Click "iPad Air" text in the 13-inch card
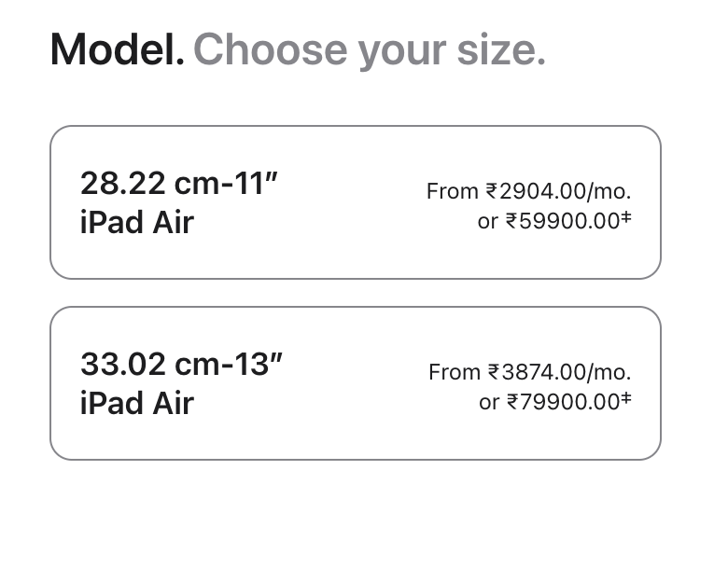This screenshot has width=728, height=567. point(137,404)
